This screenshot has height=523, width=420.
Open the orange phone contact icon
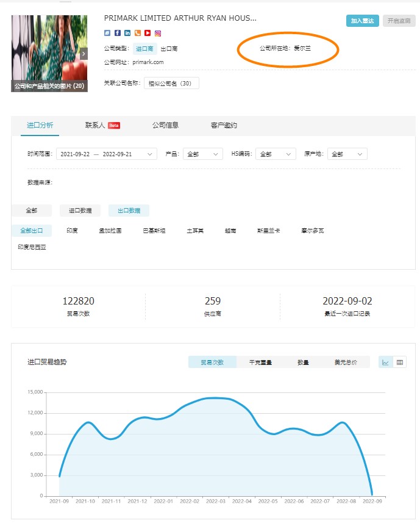[x=138, y=33]
